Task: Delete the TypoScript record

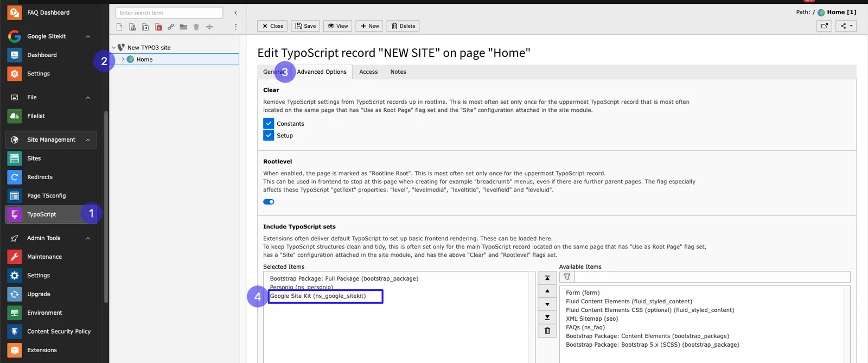Action: click(x=404, y=26)
